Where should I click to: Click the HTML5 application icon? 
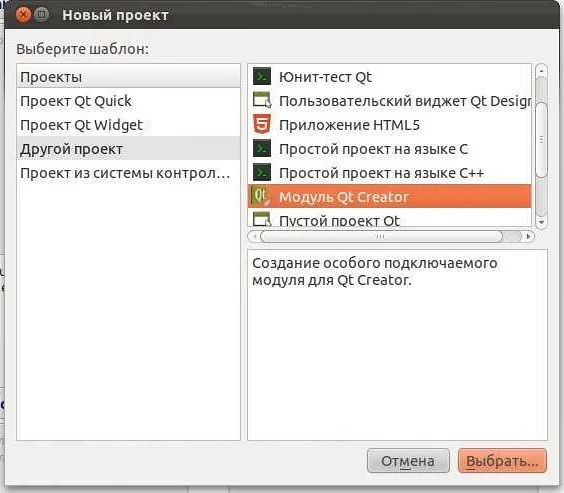point(261,124)
